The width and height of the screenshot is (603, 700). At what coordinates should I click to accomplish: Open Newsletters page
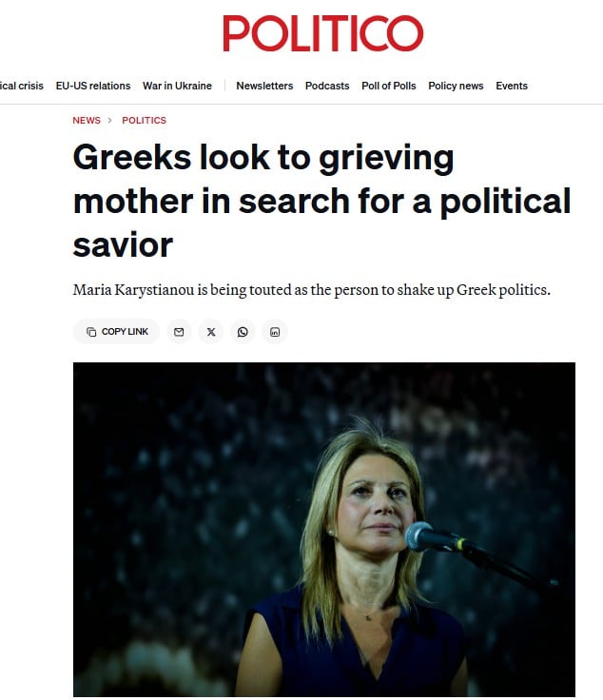[264, 86]
